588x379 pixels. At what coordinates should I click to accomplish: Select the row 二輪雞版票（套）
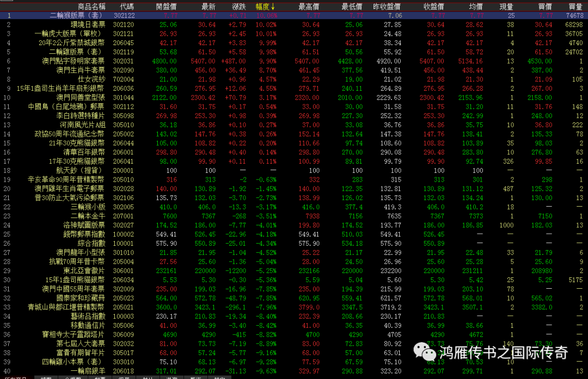coord(294,52)
